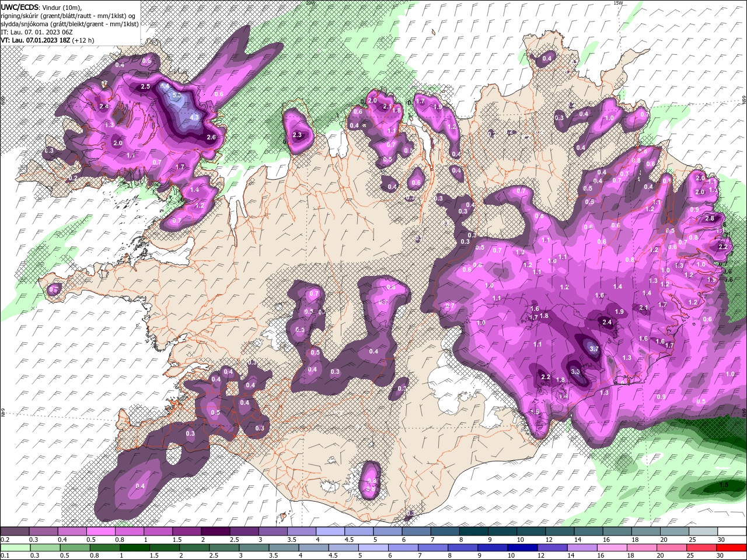This screenshot has height=560, width=747.
Task: Select the white 30 swatch of the snow legend
Action: (x=731, y=532)
